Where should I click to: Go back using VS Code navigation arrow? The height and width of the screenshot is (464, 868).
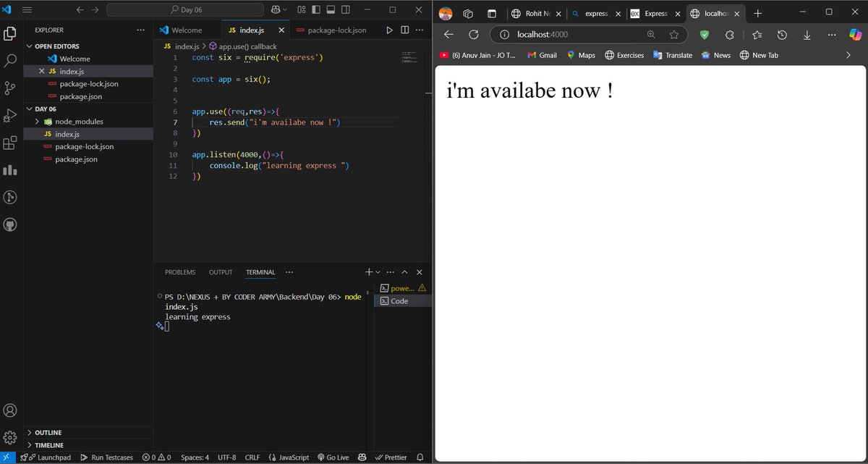80,10
